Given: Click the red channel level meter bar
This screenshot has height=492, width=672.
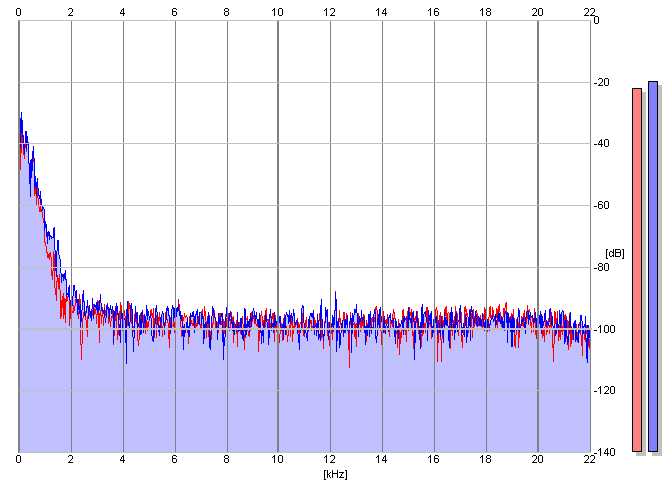Looking at the screenshot, I should (x=637, y=270).
